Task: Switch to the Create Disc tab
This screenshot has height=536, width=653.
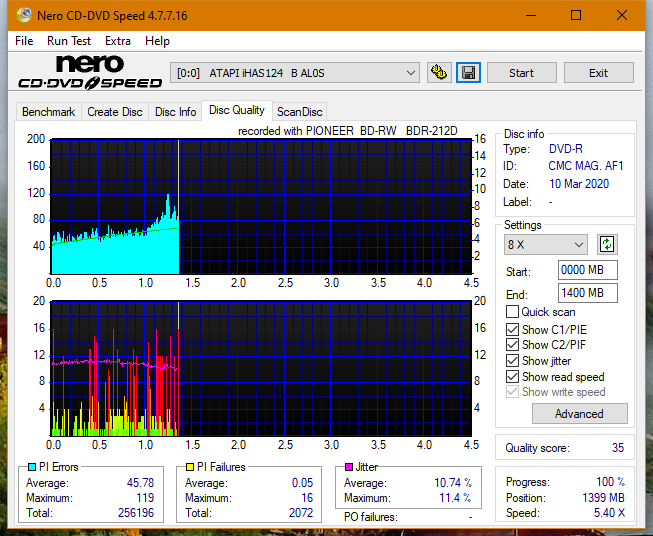Action: (x=115, y=112)
